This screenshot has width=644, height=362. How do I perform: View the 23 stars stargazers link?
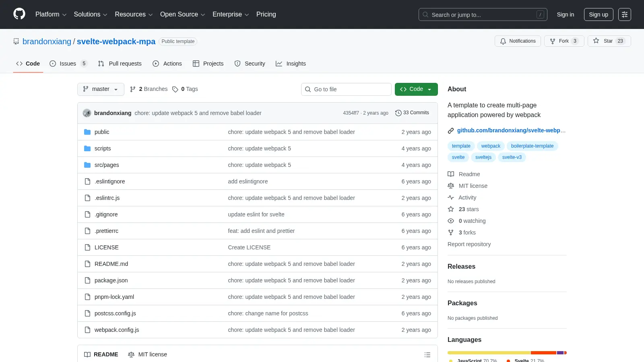(x=463, y=209)
